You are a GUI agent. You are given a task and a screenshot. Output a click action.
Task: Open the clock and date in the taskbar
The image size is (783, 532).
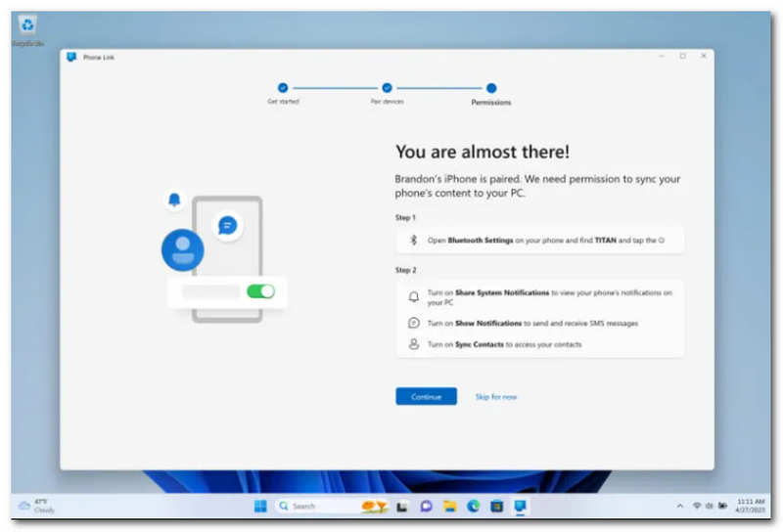coord(751,506)
